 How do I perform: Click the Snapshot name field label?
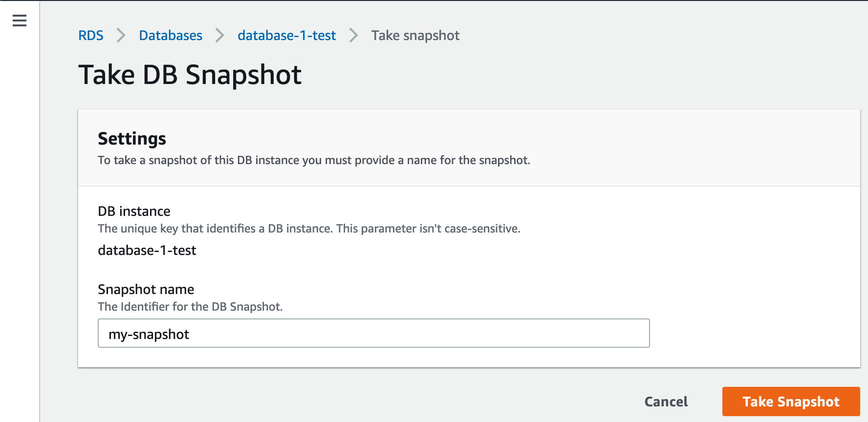tap(146, 289)
